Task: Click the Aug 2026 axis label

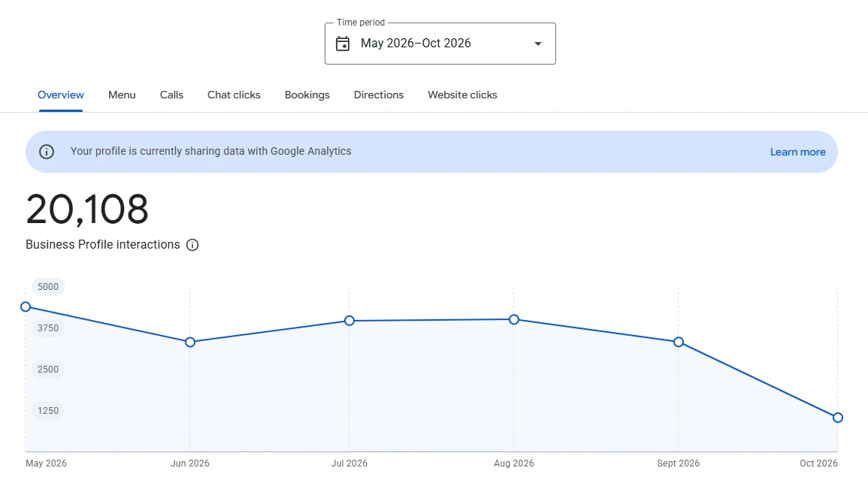Action: pos(514,463)
